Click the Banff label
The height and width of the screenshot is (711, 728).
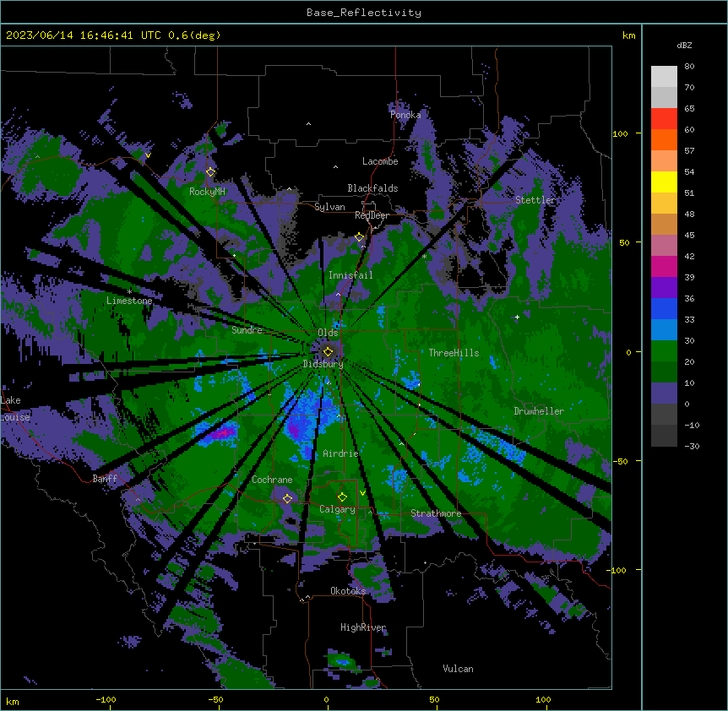tap(105, 479)
